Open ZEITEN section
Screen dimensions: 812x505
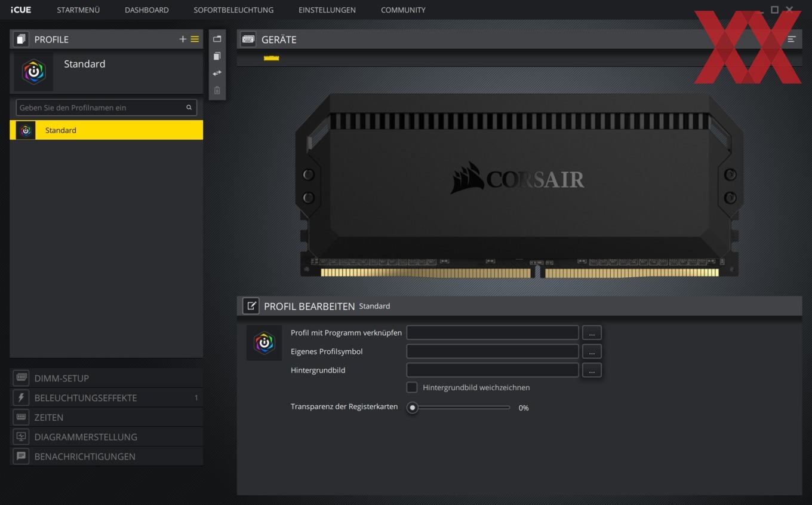[x=106, y=417]
